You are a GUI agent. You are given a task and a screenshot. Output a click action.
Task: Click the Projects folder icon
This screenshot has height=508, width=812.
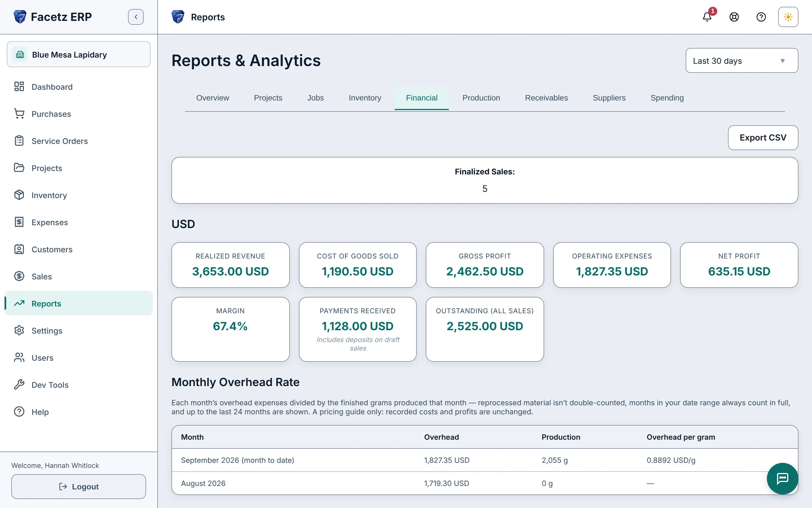point(19,168)
